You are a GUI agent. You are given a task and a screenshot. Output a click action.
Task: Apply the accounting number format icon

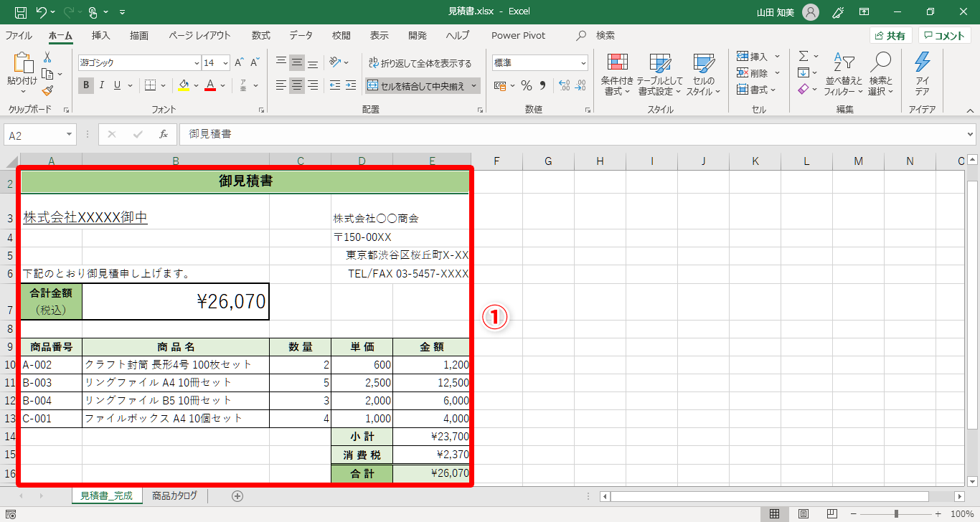pos(500,85)
